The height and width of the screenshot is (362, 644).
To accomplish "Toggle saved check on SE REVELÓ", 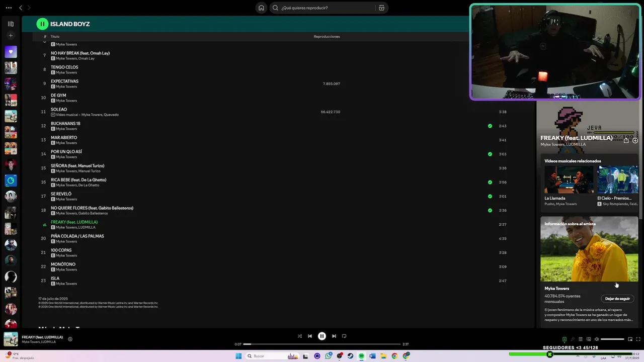I will (x=490, y=196).
